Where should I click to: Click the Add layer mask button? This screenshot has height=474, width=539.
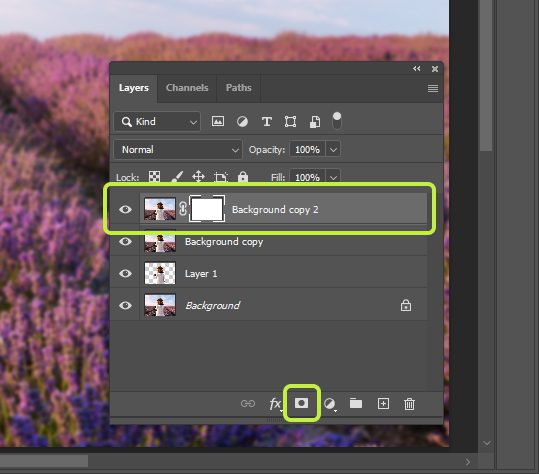point(301,403)
